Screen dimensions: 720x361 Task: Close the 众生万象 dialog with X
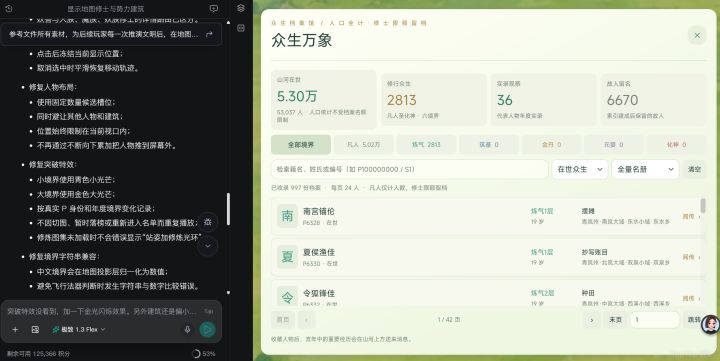(697, 35)
